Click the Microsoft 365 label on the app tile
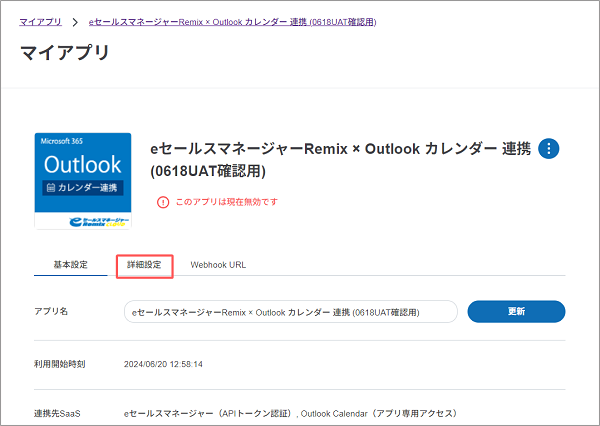 pos(63,143)
